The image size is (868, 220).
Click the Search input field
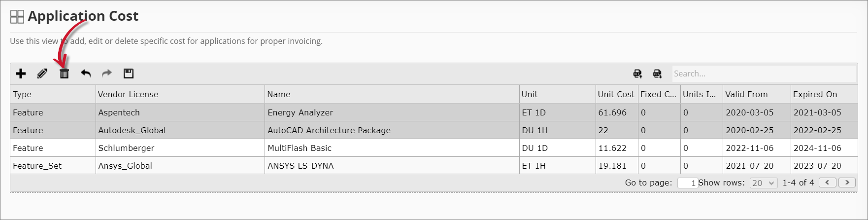[x=764, y=73]
